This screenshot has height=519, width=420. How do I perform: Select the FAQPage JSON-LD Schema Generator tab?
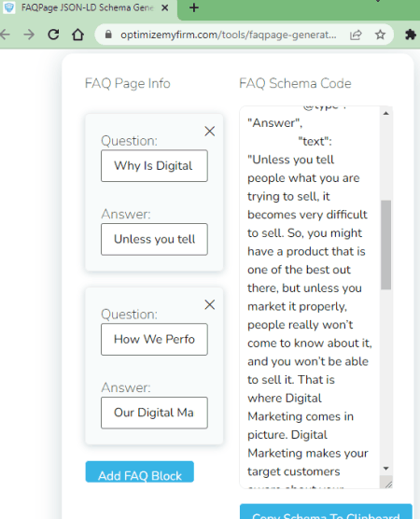pos(88,7)
